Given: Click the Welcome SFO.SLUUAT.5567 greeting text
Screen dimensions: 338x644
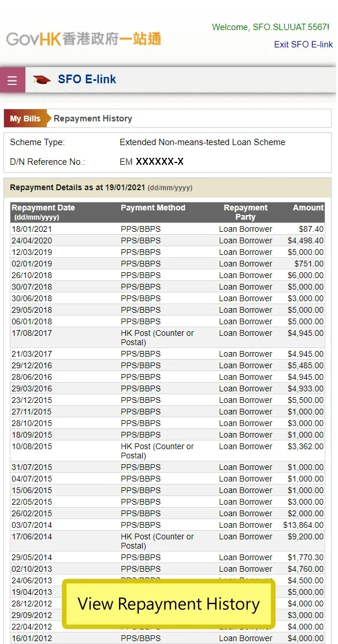Looking at the screenshot, I should pos(269,27).
